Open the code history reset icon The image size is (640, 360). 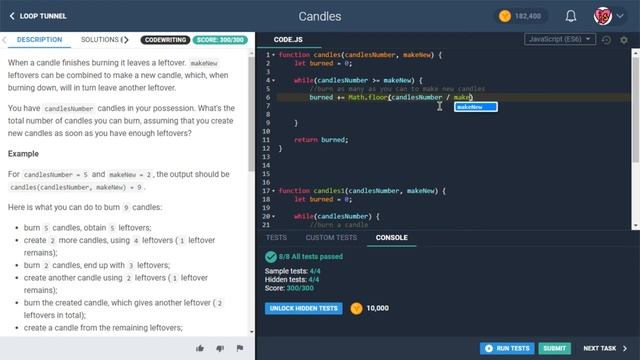point(607,40)
